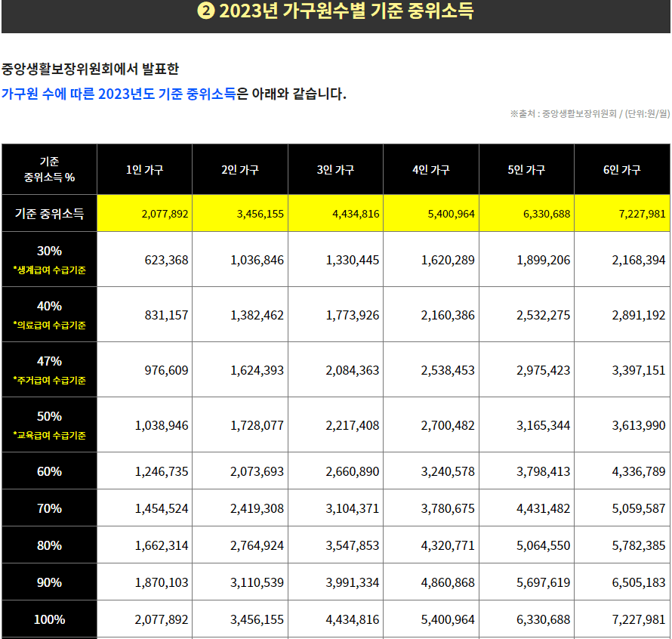Click the line 중앙생활보장위원회에서 발표한
The width and height of the screenshot is (672, 639).
(x=90, y=69)
